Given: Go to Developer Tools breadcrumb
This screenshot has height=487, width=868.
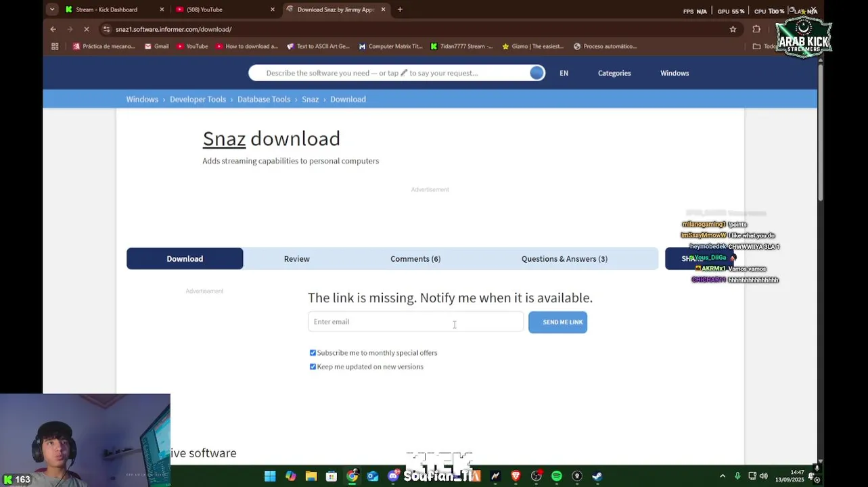Looking at the screenshot, I should click(x=198, y=99).
